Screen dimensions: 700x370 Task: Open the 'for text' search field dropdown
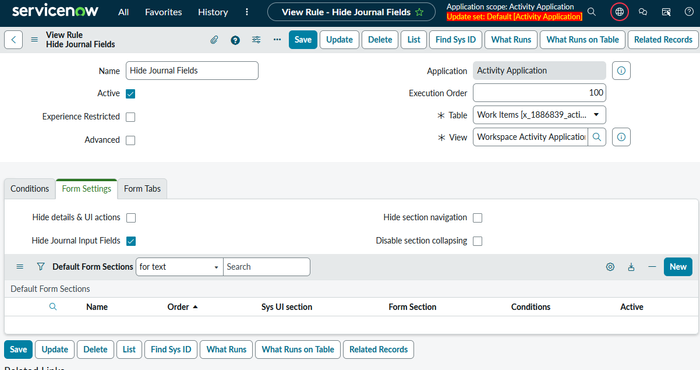pyautogui.click(x=179, y=267)
